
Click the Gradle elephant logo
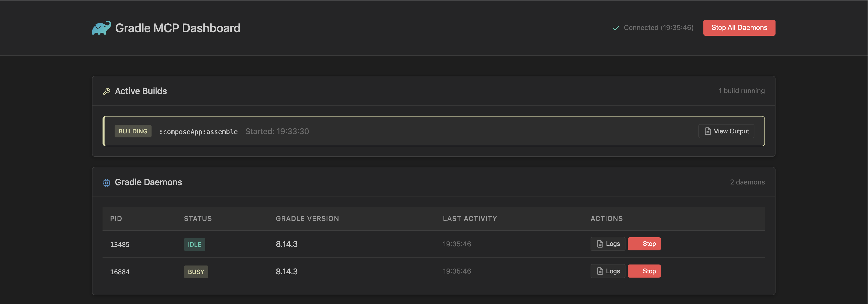pos(102,28)
